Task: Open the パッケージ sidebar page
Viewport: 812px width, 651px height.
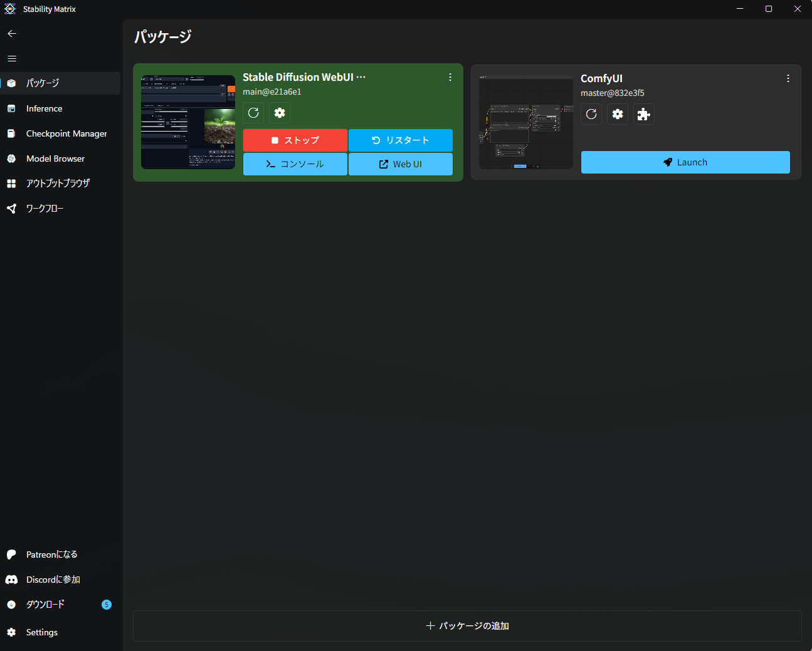Action: 60,83
